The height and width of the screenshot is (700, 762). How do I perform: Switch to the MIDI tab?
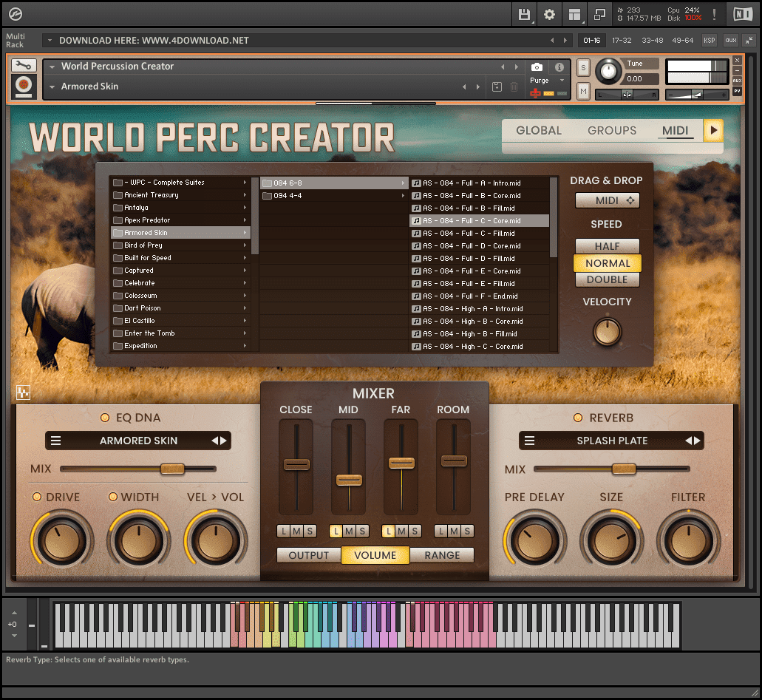coord(675,130)
